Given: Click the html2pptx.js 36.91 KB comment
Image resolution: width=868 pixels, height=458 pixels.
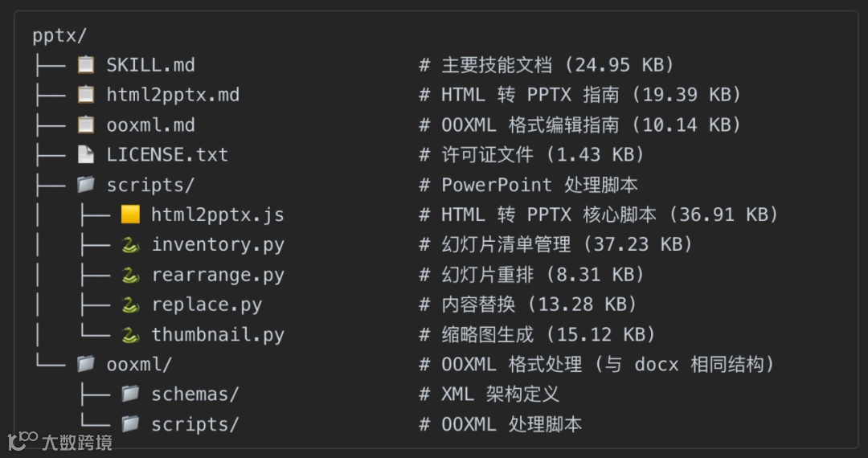Looking at the screenshot, I should click(x=599, y=215).
